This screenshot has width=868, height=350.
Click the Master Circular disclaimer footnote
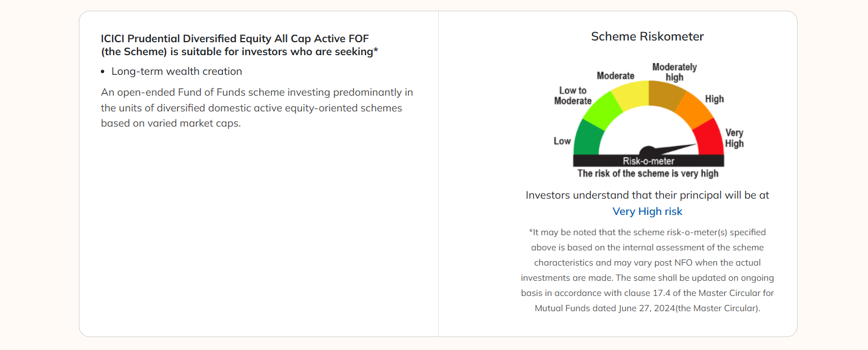point(647,270)
